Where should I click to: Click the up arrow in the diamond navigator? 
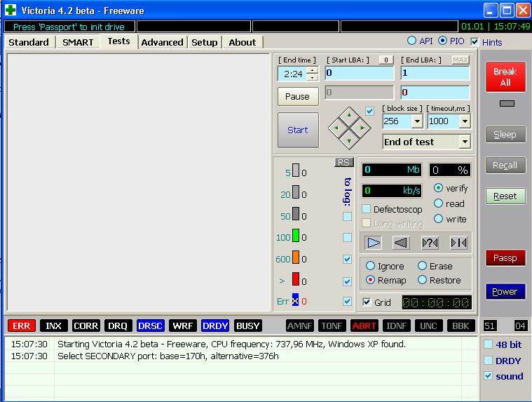point(349,116)
